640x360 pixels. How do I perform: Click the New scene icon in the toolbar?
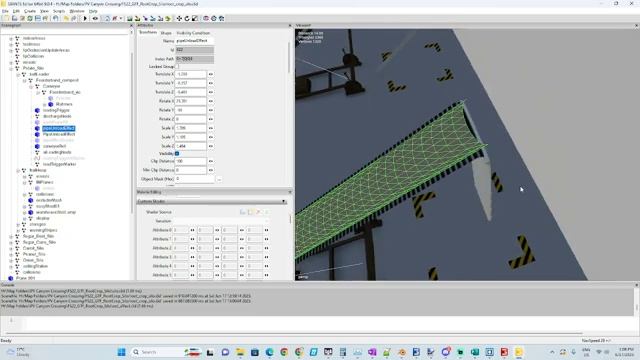pos(6,18)
